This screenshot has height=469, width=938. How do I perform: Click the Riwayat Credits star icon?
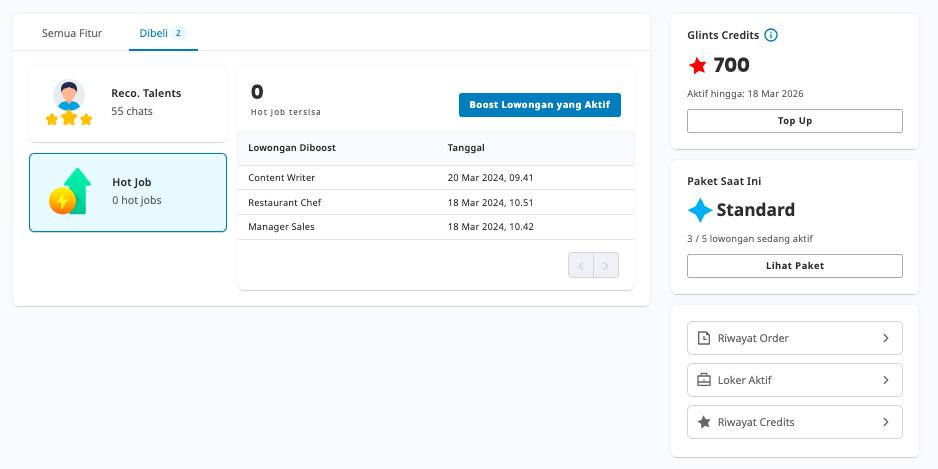coord(704,422)
